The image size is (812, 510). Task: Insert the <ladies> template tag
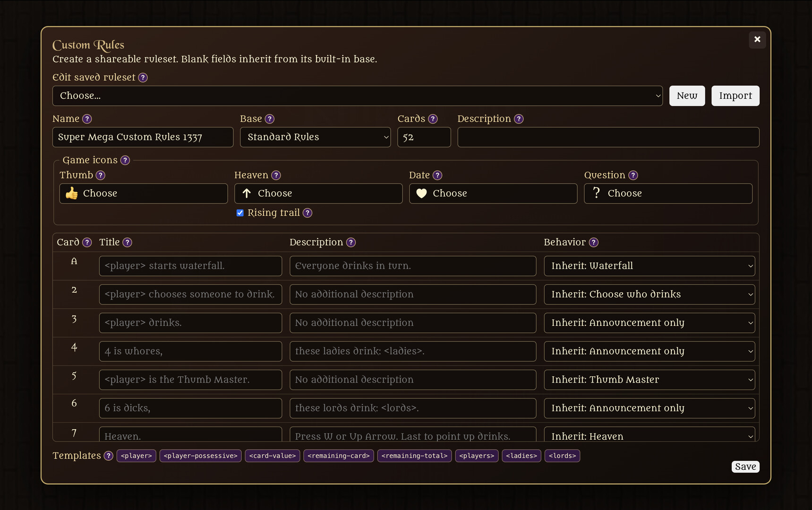(x=521, y=456)
